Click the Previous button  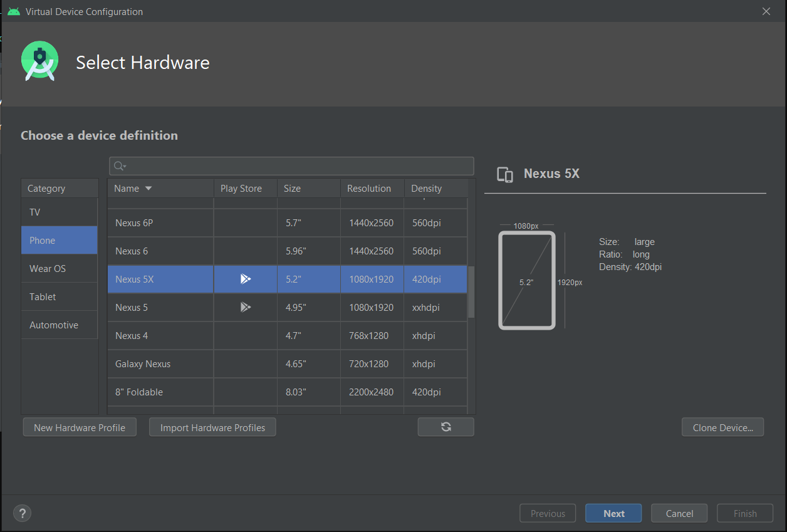(548, 513)
